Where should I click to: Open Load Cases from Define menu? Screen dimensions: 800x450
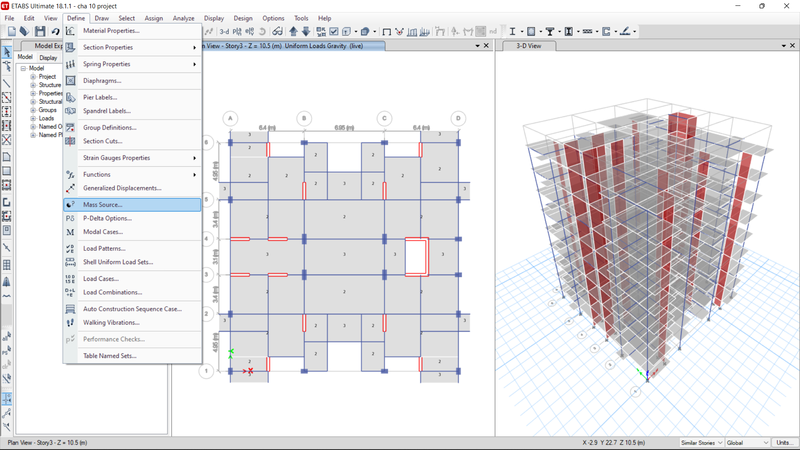click(x=133, y=279)
